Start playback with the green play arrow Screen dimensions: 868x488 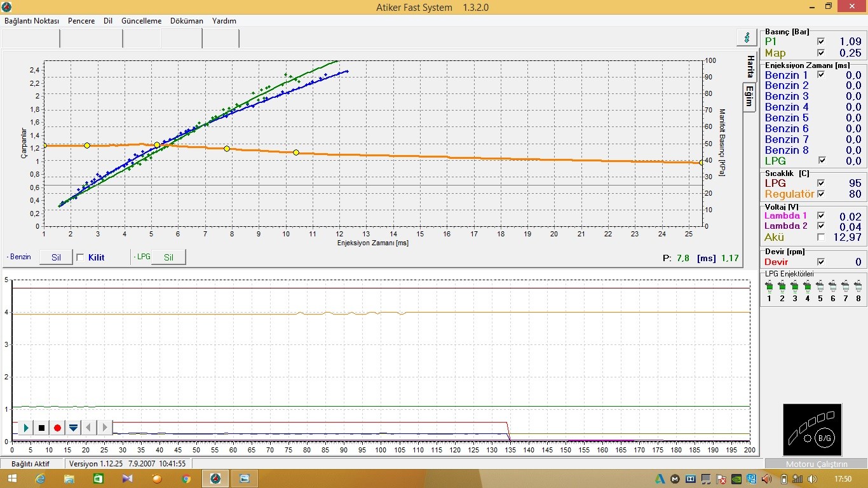(x=26, y=428)
